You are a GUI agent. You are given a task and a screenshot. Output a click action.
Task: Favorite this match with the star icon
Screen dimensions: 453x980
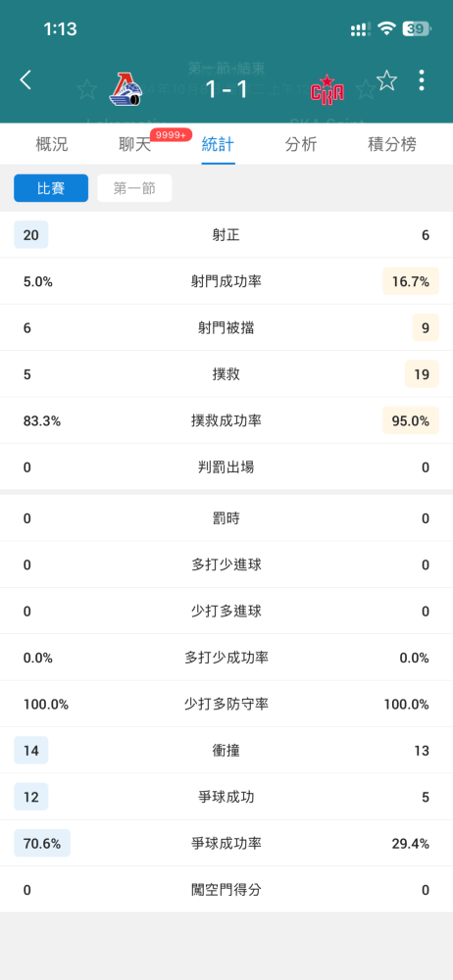(x=386, y=80)
